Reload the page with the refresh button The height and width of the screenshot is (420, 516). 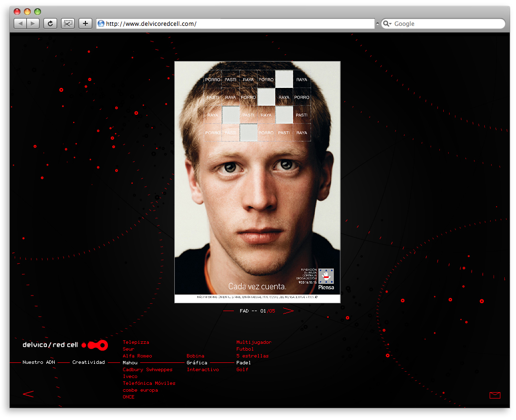[50, 23]
